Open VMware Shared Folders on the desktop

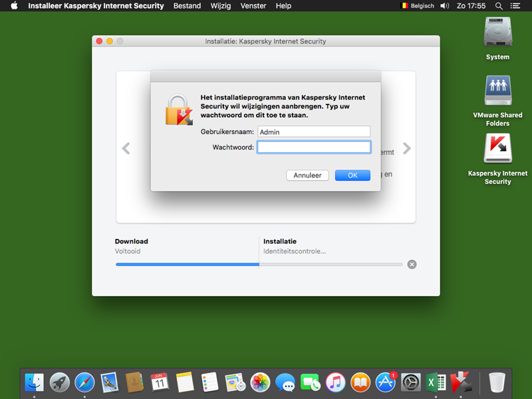(497, 90)
